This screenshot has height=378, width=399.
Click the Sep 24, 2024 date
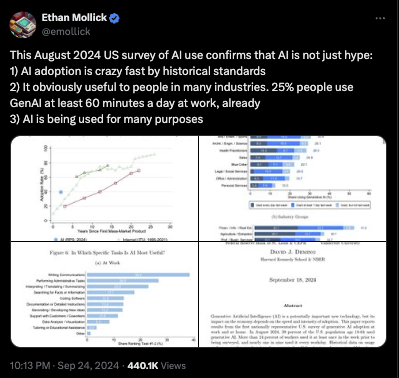point(88,366)
